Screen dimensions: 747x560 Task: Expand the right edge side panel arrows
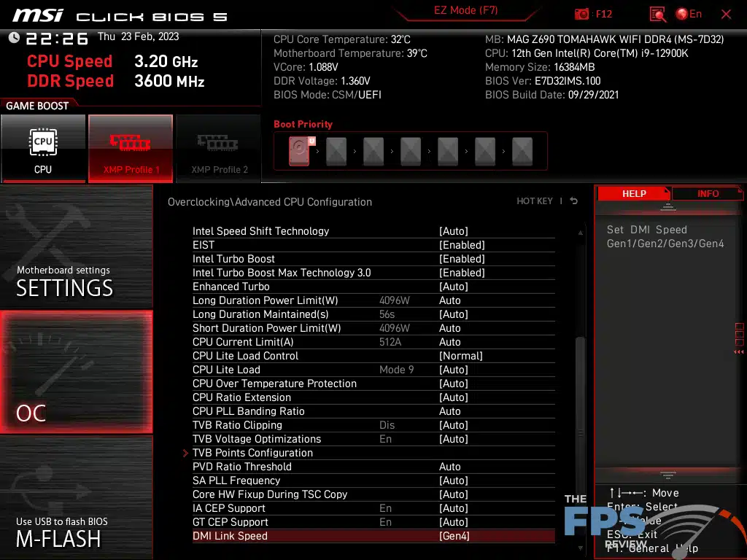(x=739, y=352)
